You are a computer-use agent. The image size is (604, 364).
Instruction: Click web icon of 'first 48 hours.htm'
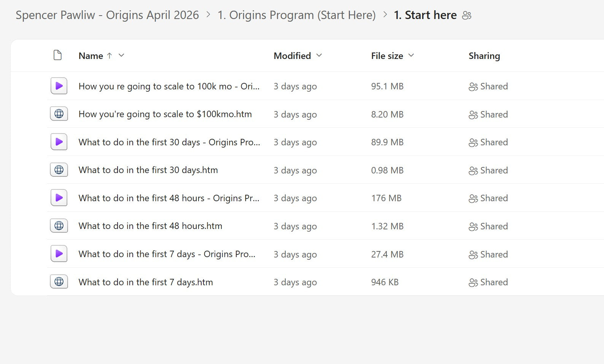click(x=59, y=226)
